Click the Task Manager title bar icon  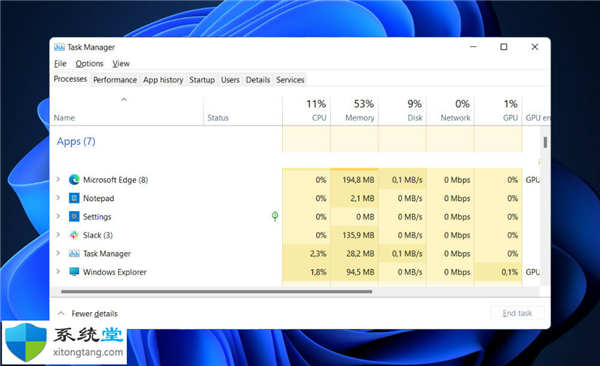point(59,47)
